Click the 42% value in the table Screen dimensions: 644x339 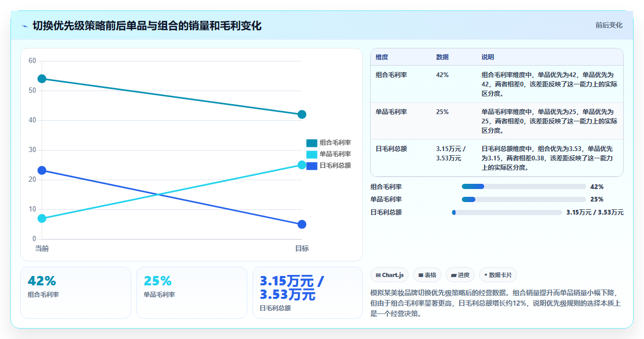click(x=443, y=75)
